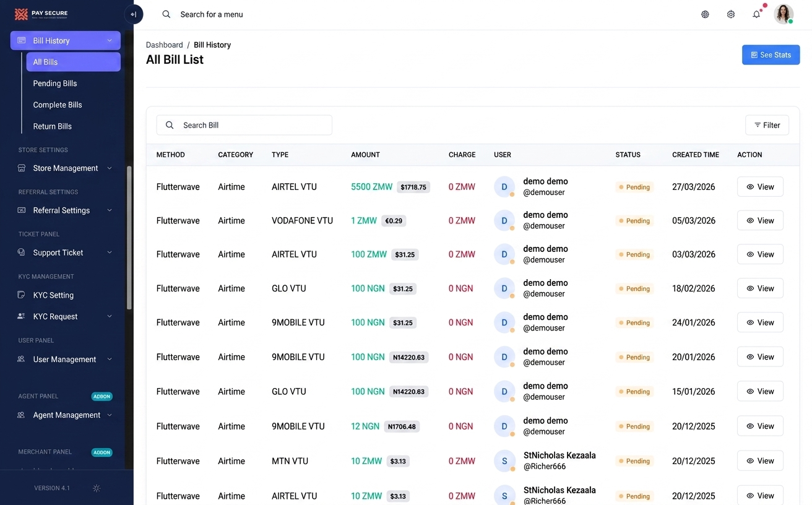Image resolution: width=812 pixels, height=505 pixels.
Task: Click the user avatar photo
Action: click(x=784, y=14)
